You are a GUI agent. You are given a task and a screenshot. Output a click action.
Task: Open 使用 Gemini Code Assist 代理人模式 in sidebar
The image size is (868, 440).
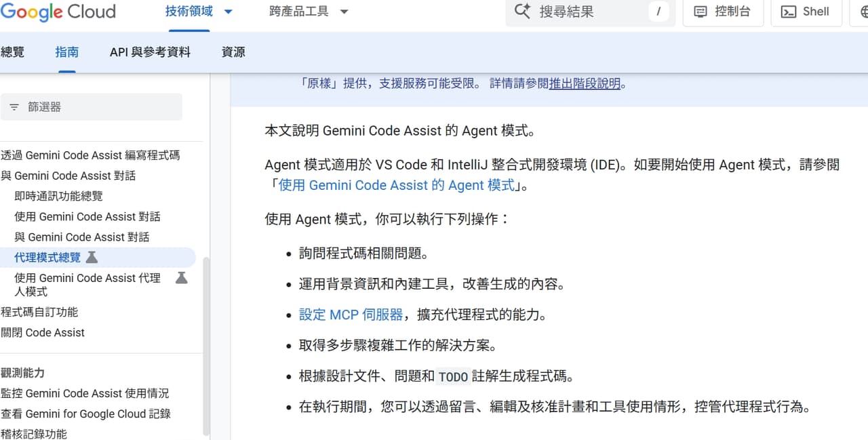pyautogui.click(x=87, y=284)
